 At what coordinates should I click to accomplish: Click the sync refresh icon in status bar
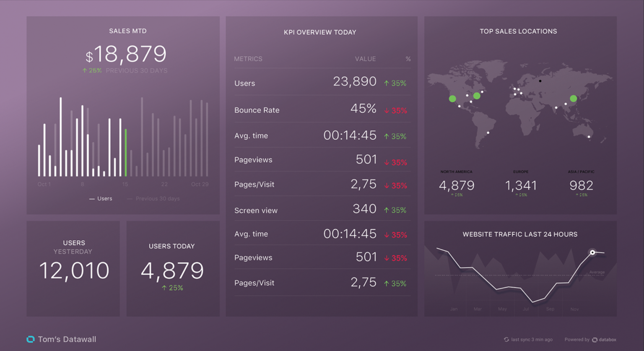(x=506, y=339)
